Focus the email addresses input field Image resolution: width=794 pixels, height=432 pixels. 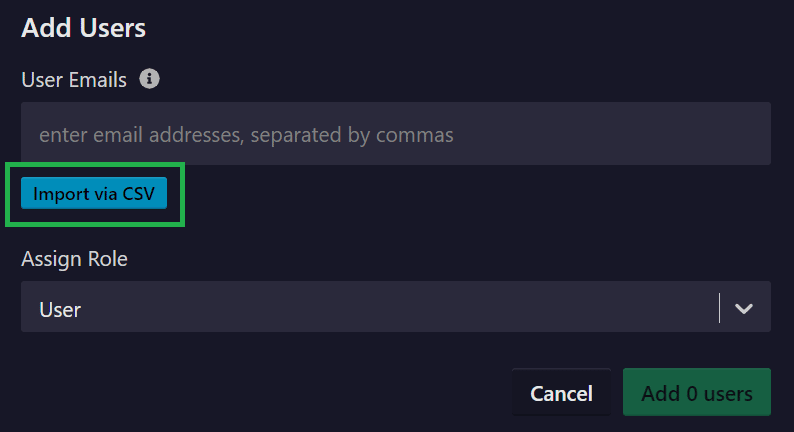395,134
